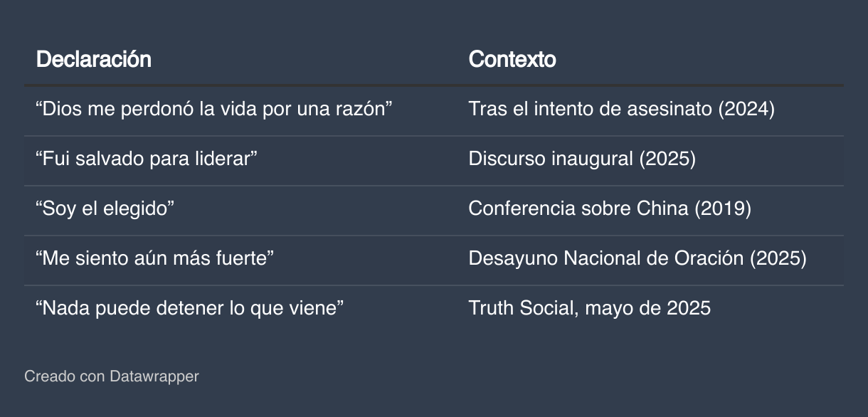The width and height of the screenshot is (868, 417).
Task: Select the quote “Dios me perdonó la vida por una razón”
Action: tap(214, 109)
